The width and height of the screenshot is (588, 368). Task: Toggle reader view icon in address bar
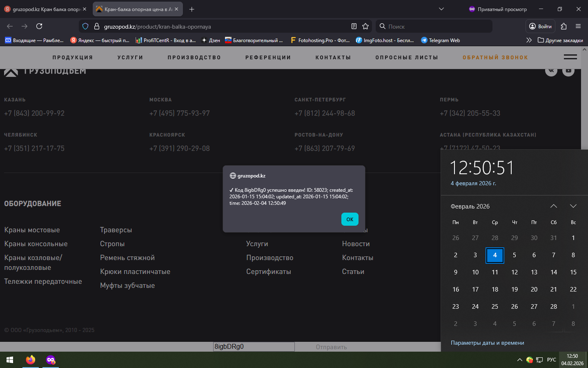click(x=354, y=26)
